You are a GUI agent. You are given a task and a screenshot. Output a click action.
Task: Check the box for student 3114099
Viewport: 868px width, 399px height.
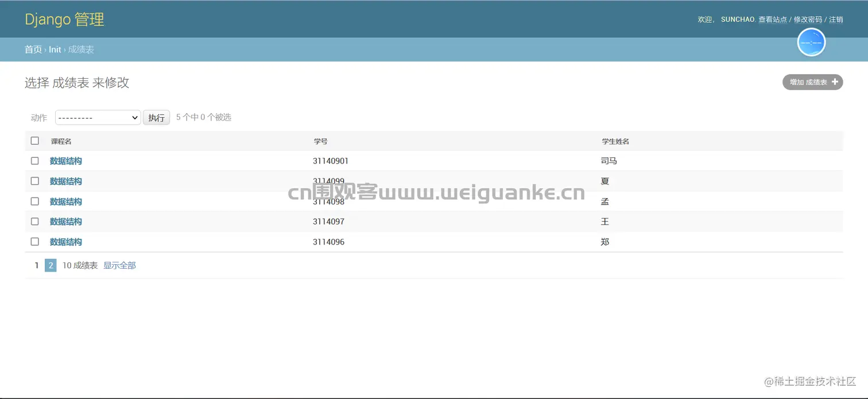35,181
